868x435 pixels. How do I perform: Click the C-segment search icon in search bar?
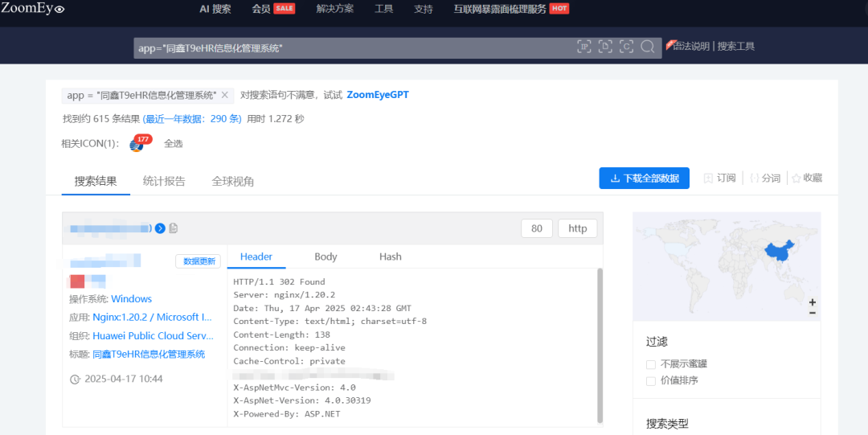pyautogui.click(x=626, y=47)
